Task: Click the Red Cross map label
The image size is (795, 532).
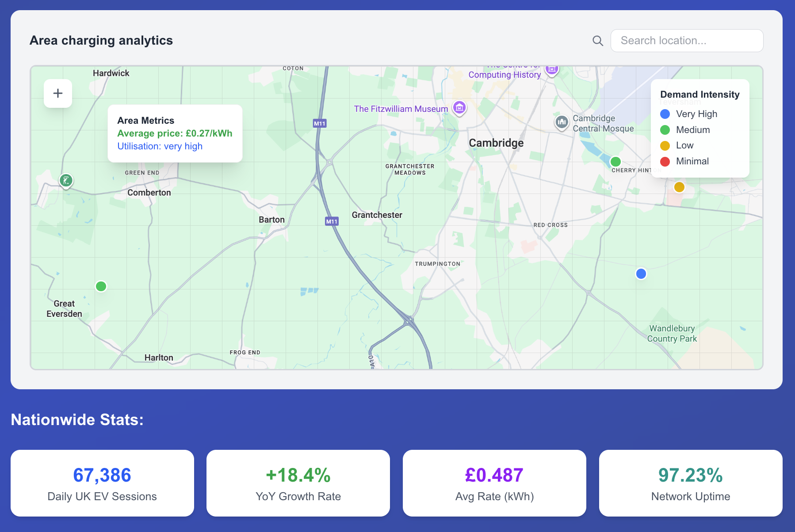Action: [550, 225]
